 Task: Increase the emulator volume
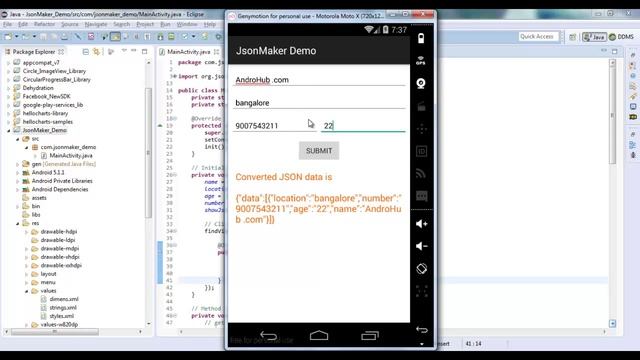[421, 224]
